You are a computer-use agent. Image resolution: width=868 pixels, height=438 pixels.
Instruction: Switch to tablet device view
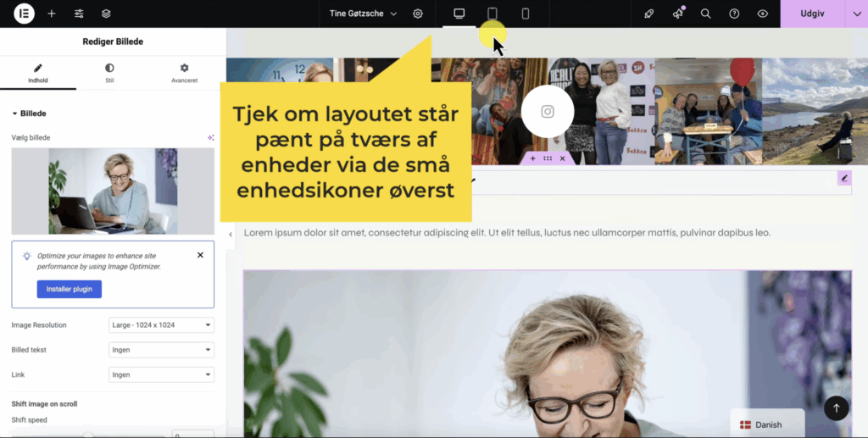[x=492, y=14]
